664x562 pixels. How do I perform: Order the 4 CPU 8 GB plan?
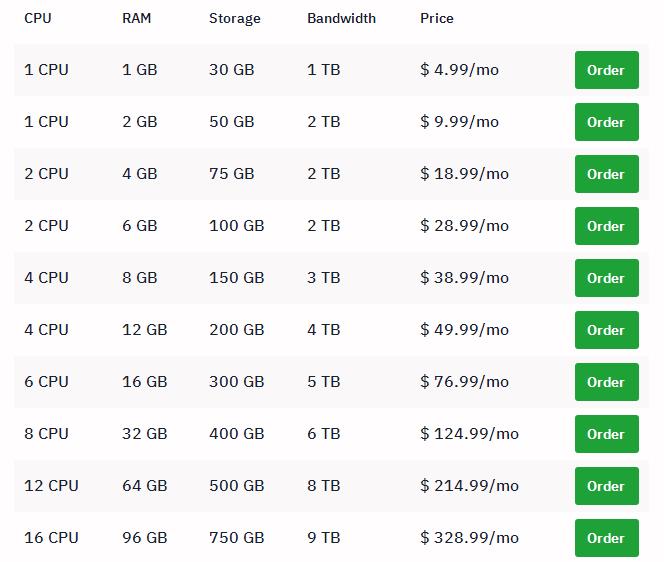click(606, 278)
